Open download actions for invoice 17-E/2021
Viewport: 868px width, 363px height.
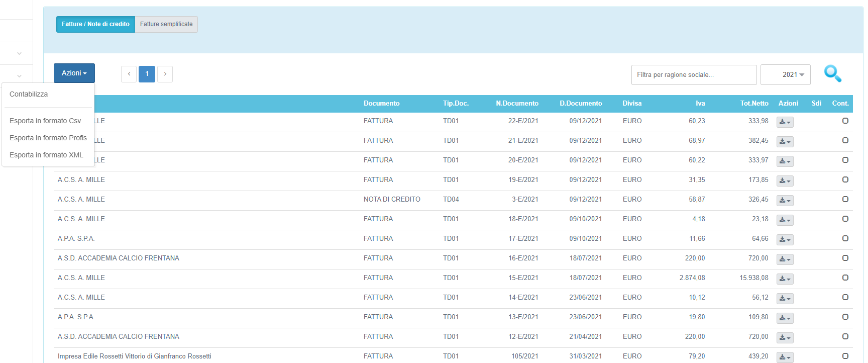[785, 240]
